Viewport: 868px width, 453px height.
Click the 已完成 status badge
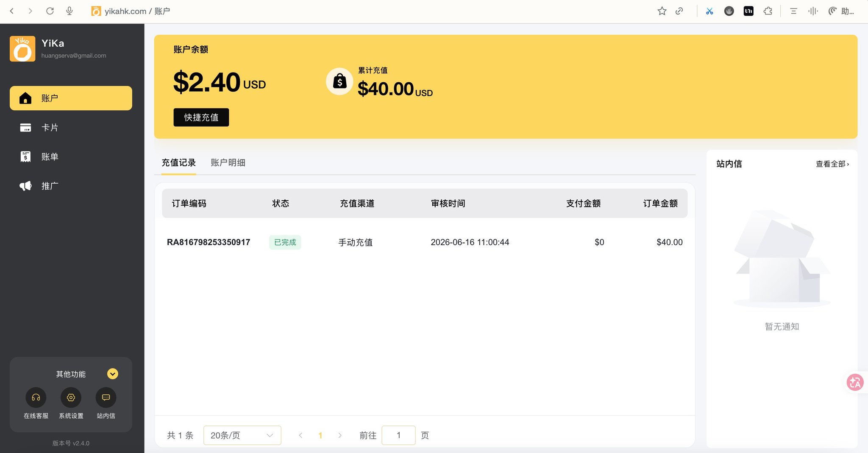point(285,242)
